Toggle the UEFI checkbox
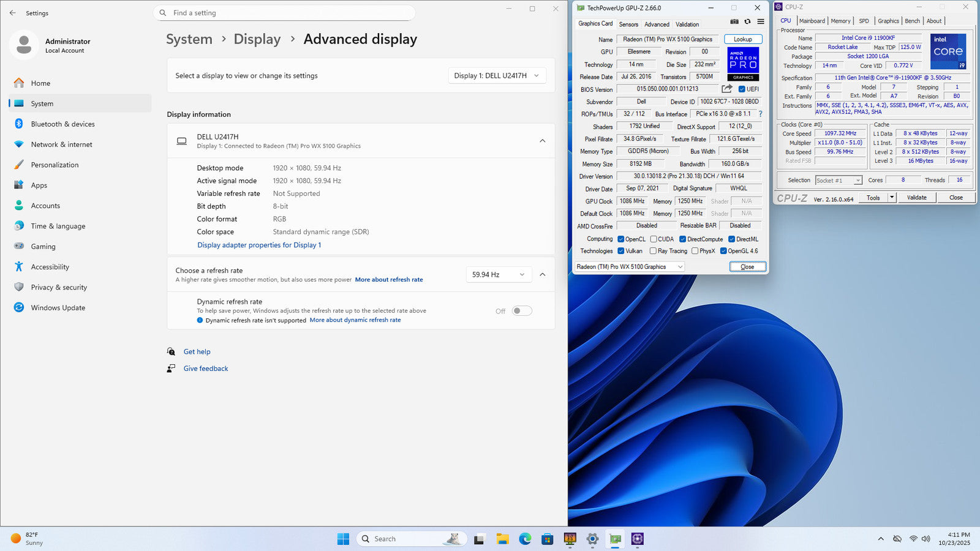Screen dimensions: 980x551 click(742, 89)
